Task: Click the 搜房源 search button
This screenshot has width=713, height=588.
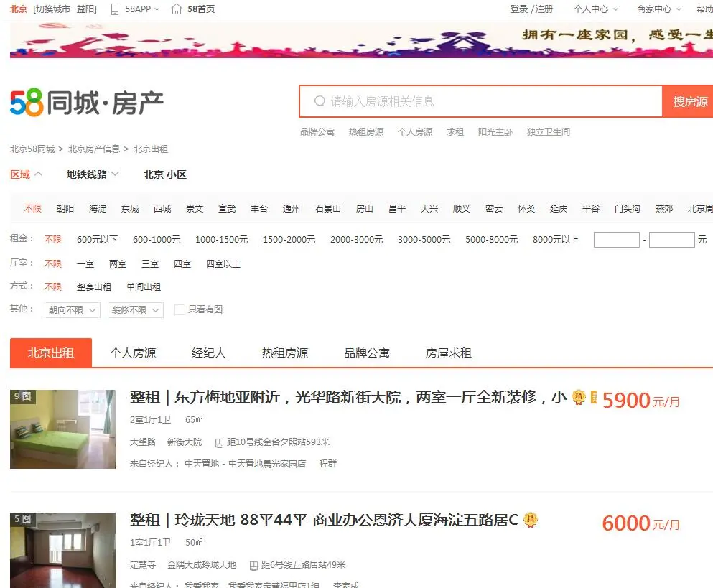Action: click(688, 101)
